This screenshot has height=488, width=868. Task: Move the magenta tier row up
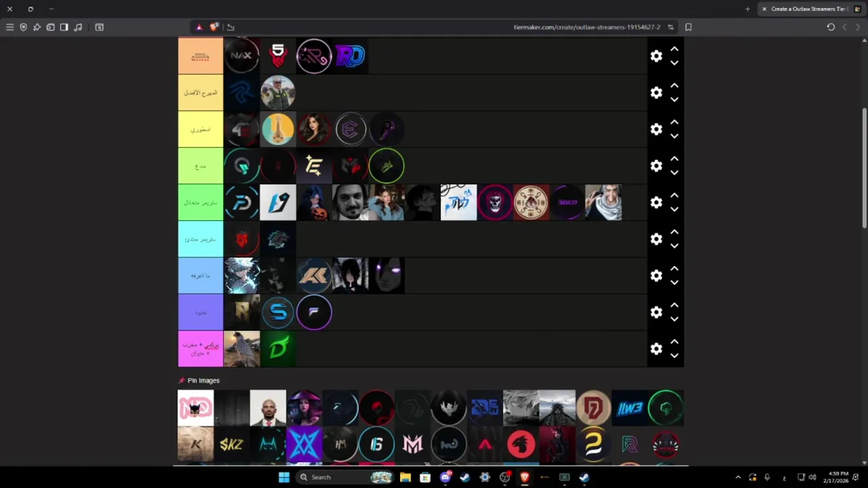point(674,342)
